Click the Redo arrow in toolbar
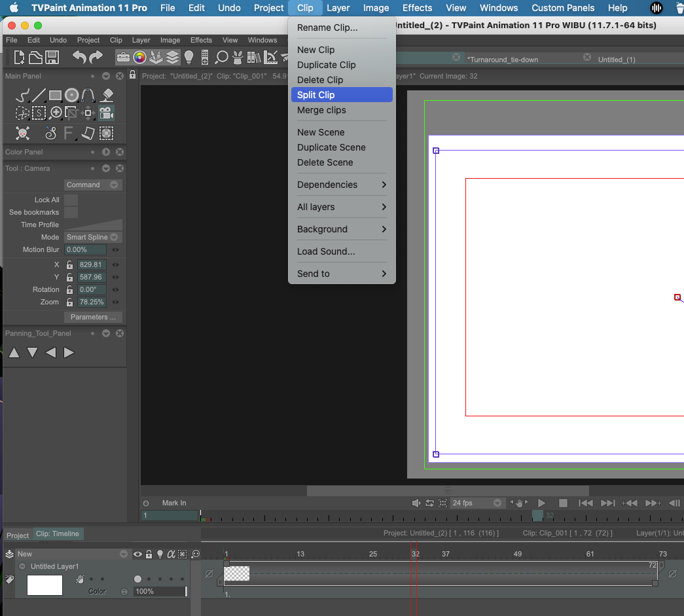 tap(96, 57)
